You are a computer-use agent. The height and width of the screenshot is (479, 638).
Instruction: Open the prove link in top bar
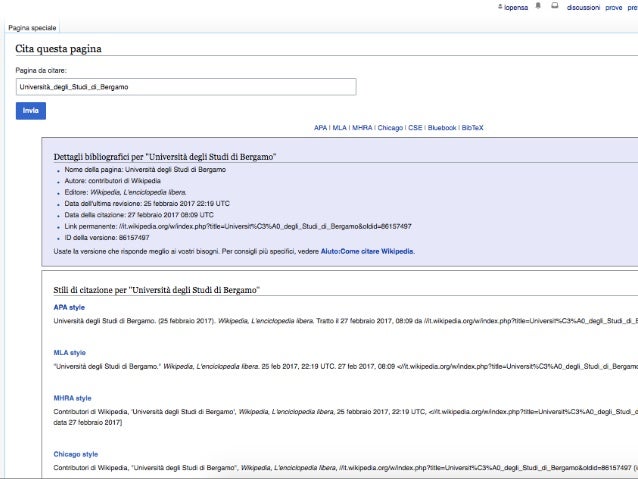tap(614, 7)
